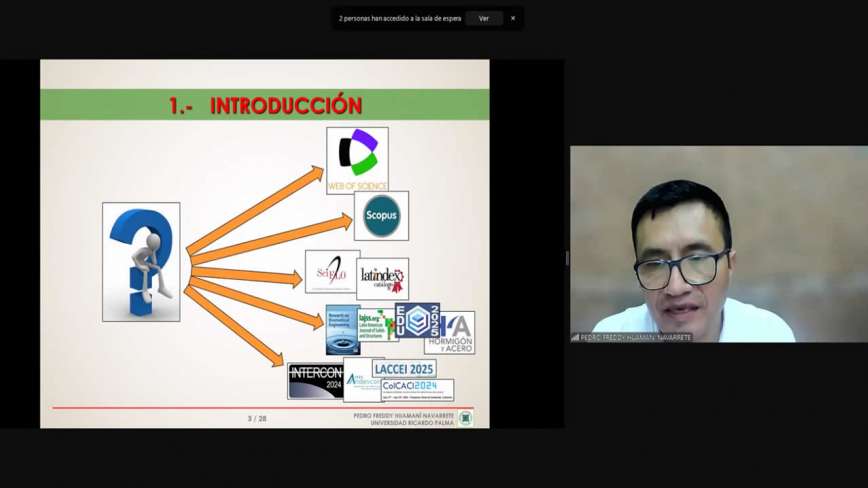Click the Ver button in the waiting room notification

[x=484, y=18]
